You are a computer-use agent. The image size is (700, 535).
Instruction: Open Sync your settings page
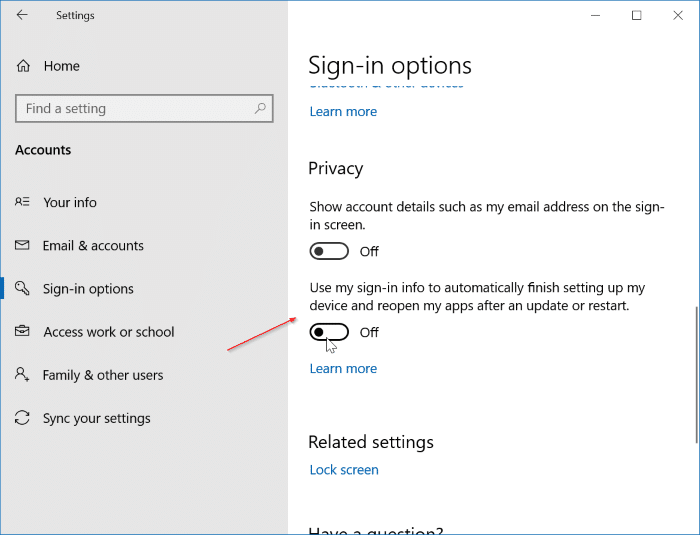coord(96,418)
